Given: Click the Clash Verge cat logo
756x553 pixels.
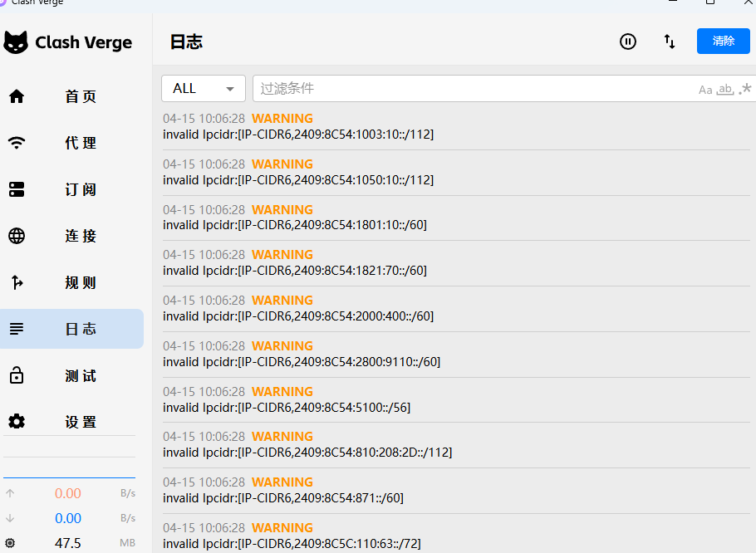Looking at the screenshot, I should point(16,42).
